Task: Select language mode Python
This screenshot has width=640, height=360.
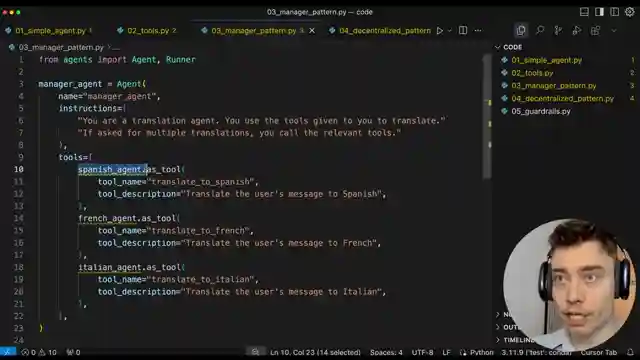Action: [481, 352]
